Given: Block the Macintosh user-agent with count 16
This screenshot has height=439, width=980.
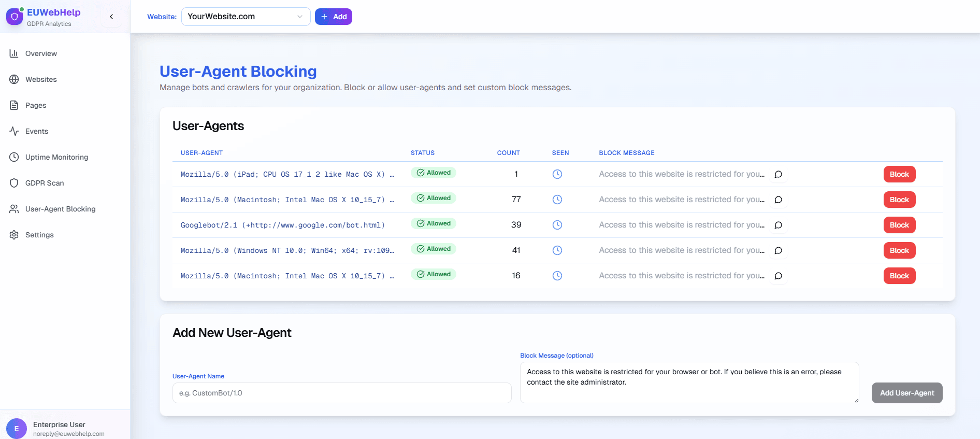Looking at the screenshot, I should pos(899,276).
